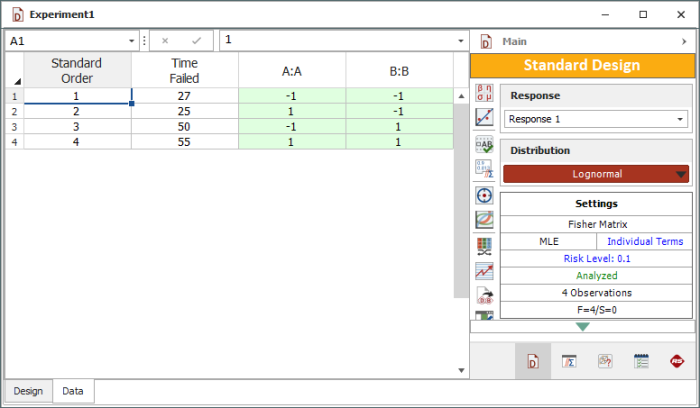The width and height of the screenshot is (700, 408).
Task: Click the Select Terms icon with green checkmark
Action: [484, 144]
